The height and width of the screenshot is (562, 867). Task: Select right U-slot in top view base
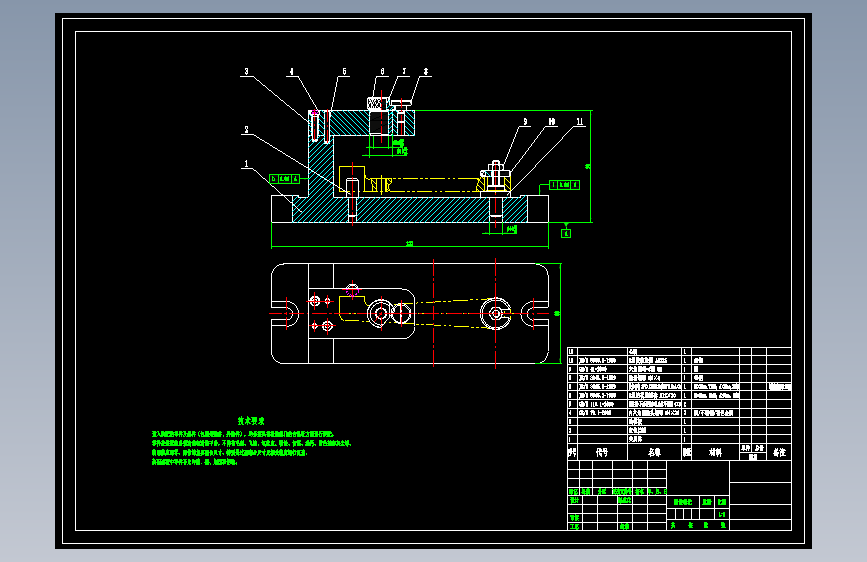(x=535, y=314)
